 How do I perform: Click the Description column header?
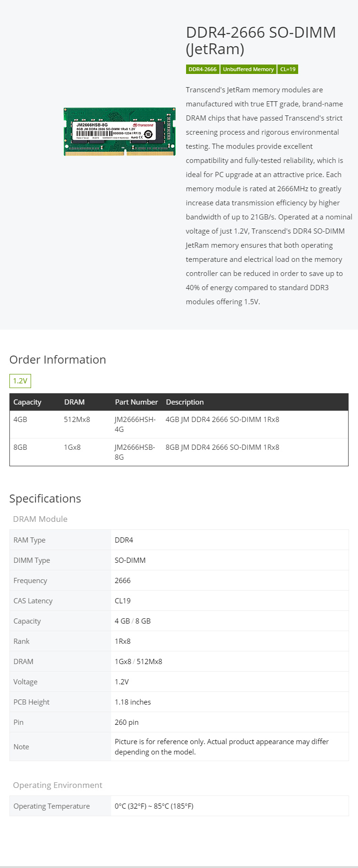pos(185,402)
